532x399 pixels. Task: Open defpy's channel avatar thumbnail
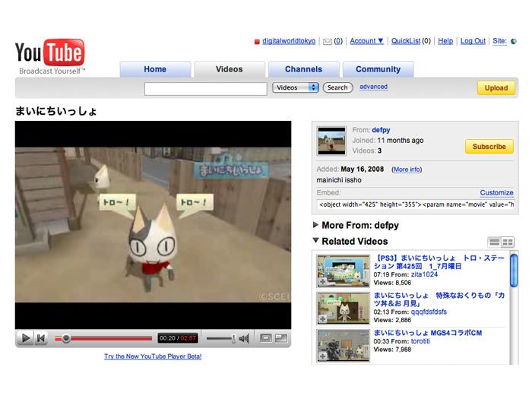(331, 141)
